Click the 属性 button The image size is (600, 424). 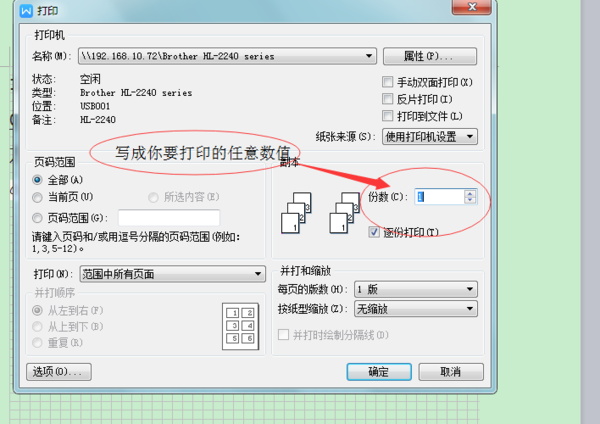pos(430,56)
